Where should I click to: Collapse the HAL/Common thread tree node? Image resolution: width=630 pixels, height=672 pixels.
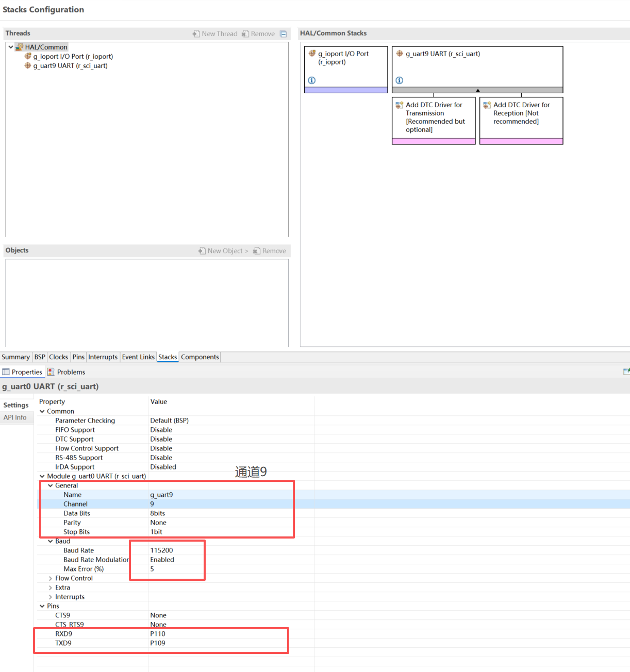coord(11,47)
